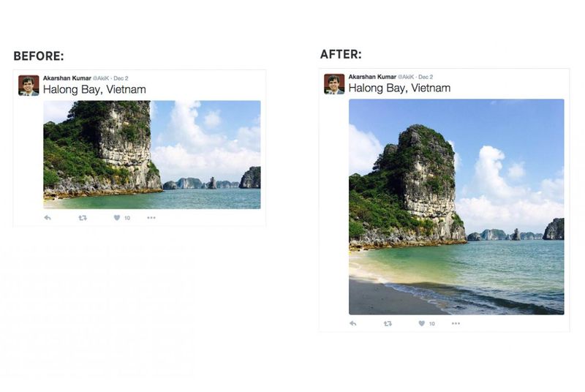Click @AkiK handle in AFTER tweet

(x=406, y=77)
